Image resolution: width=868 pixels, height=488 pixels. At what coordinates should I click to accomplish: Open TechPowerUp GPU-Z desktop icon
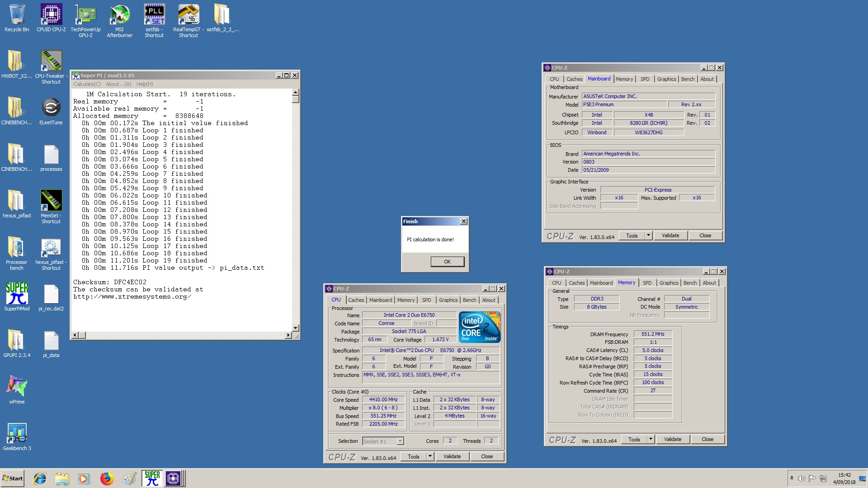click(85, 20)
